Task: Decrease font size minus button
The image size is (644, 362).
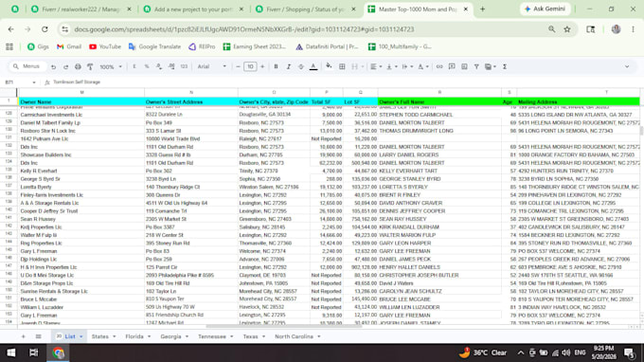Action: point(238,66)
